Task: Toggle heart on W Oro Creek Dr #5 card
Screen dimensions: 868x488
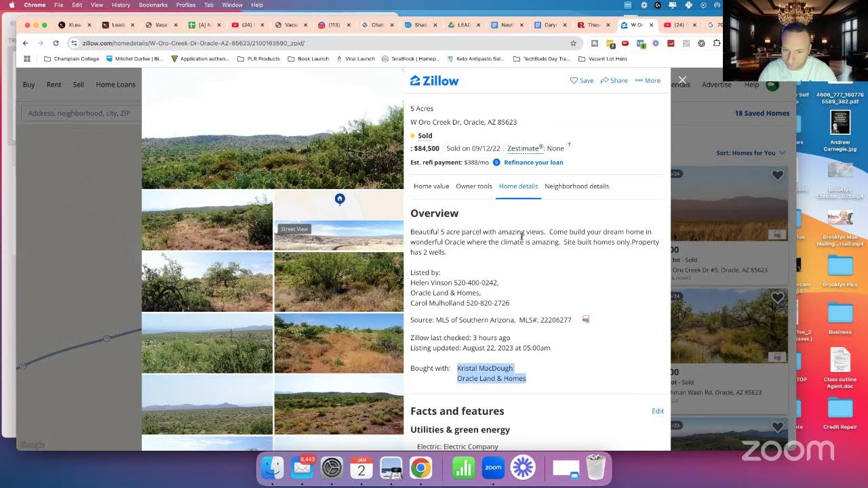Action: click(x=777, y=176)
